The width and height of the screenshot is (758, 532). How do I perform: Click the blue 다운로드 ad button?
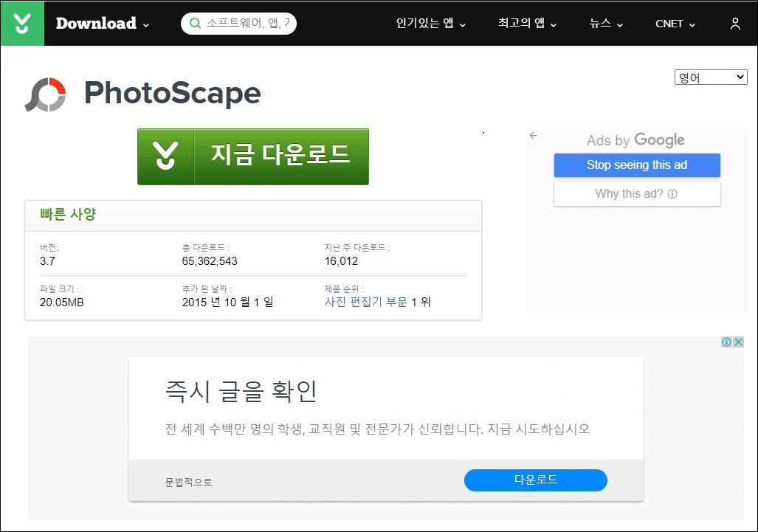[x=536, y=480]
